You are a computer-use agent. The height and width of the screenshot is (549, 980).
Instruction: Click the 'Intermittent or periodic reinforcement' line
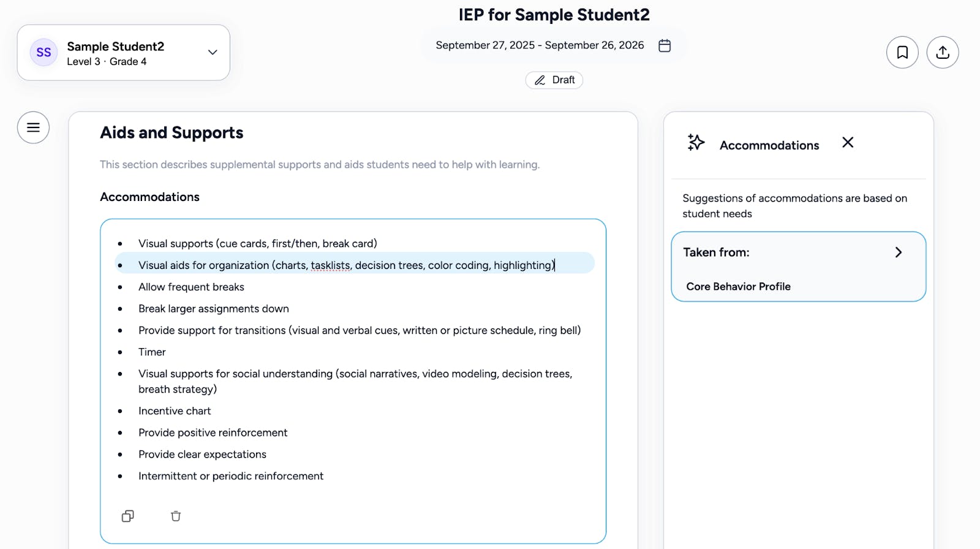click(230, 476)
